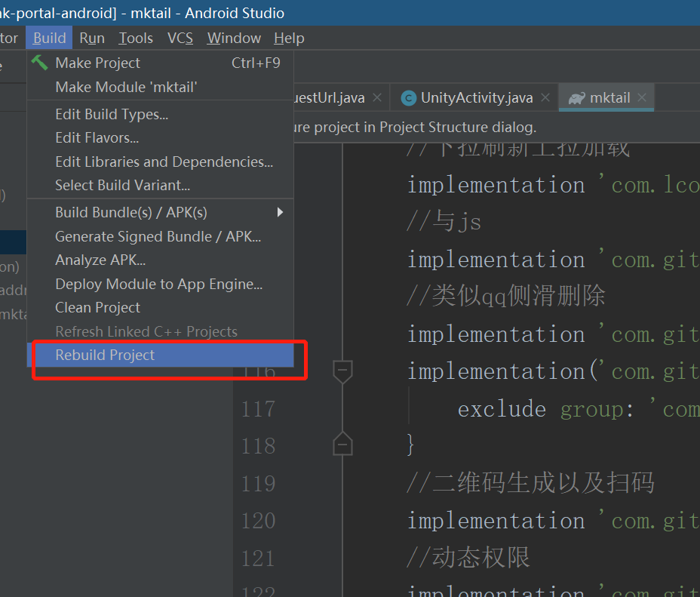The image size is (700, 597).
Task: Switch to the UnityActivity.java tab
Action: click(476, 98)
